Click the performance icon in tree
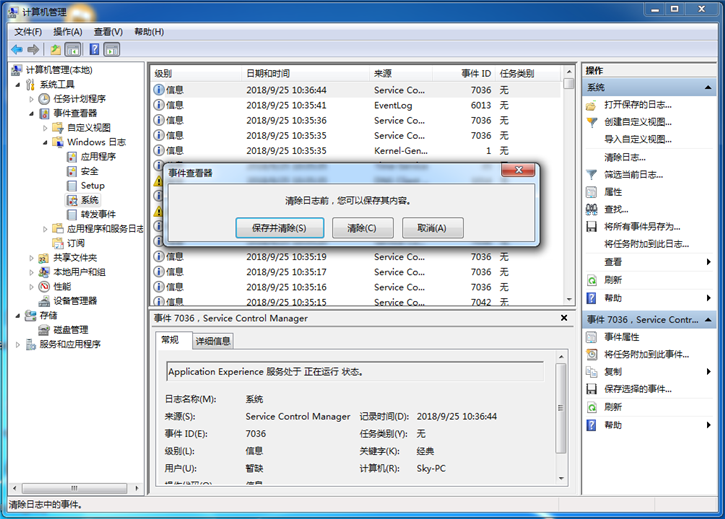The image size is (725, 519). point(44,286)
